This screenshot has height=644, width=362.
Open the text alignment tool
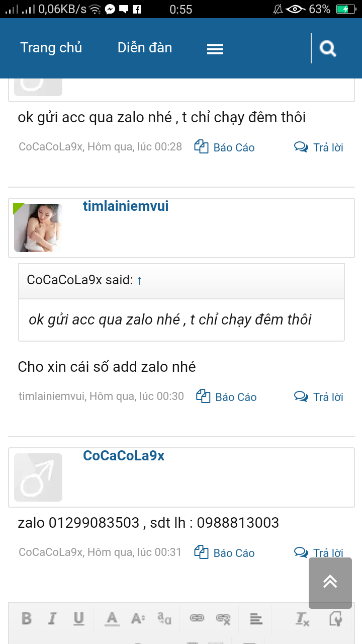click(255, 619)
